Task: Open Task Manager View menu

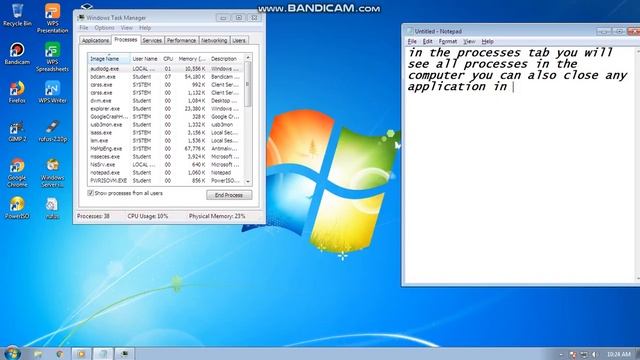Action: click(126, 28)
